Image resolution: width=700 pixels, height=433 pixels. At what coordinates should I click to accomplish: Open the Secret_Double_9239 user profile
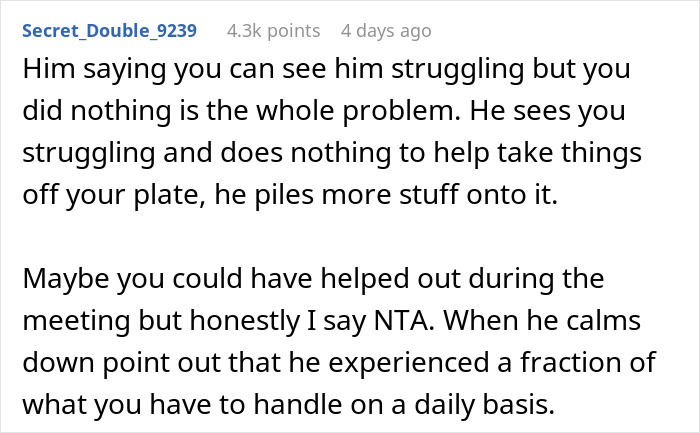109,31
